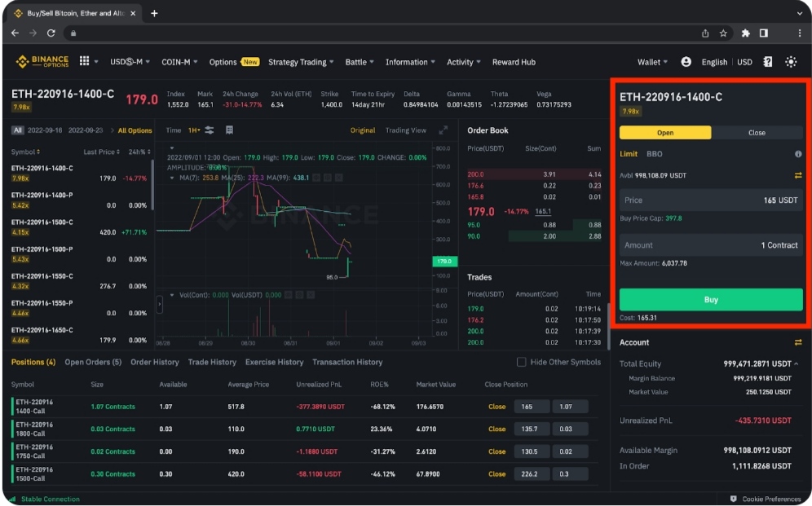Click the info icon next to BBO

point(798,154)
